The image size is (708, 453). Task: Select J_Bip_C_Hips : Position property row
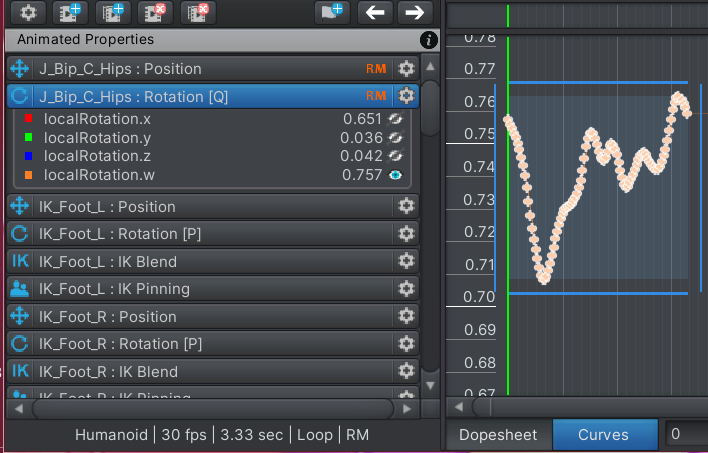tap(213, 69)
